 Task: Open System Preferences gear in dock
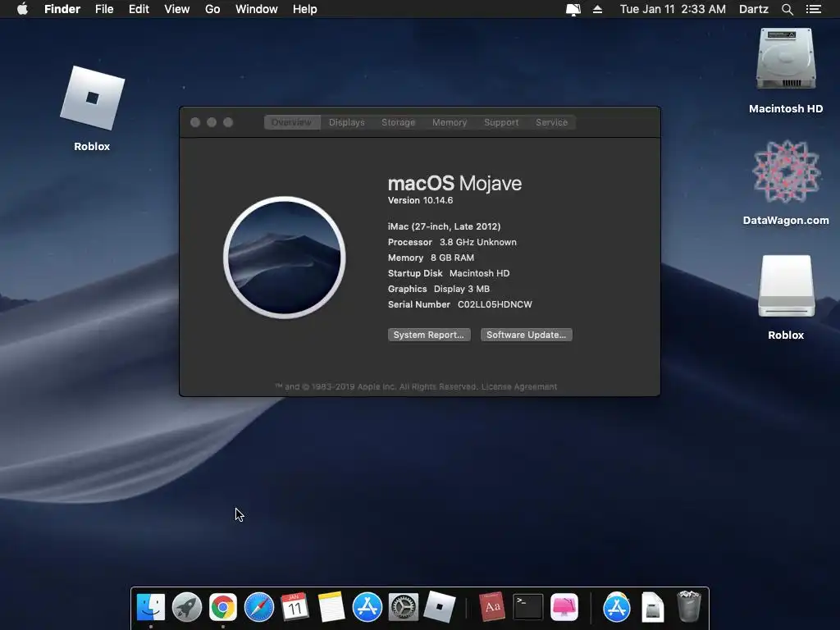(x=404, y=608)
